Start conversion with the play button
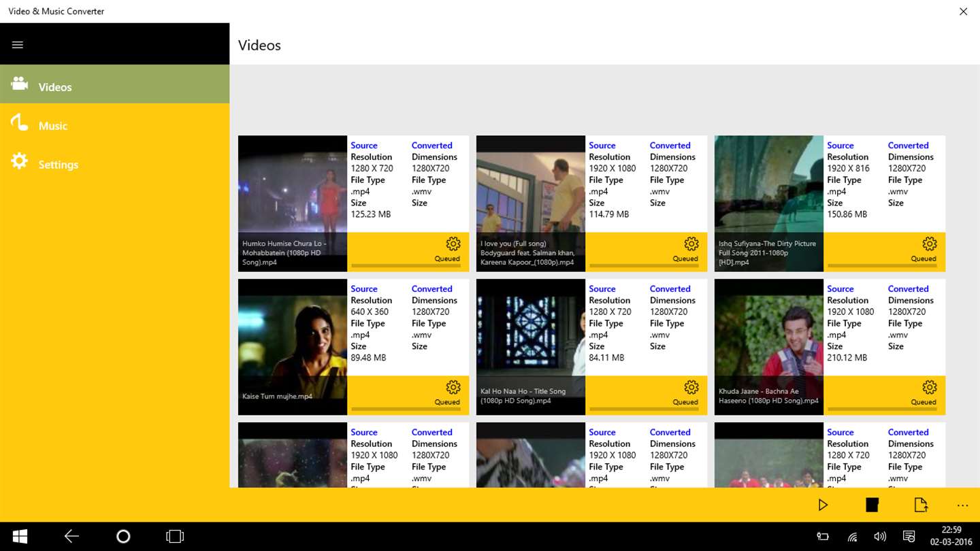The width and height of the screenshot is (980, 551). pyautogui.click(x=823, y=505)
